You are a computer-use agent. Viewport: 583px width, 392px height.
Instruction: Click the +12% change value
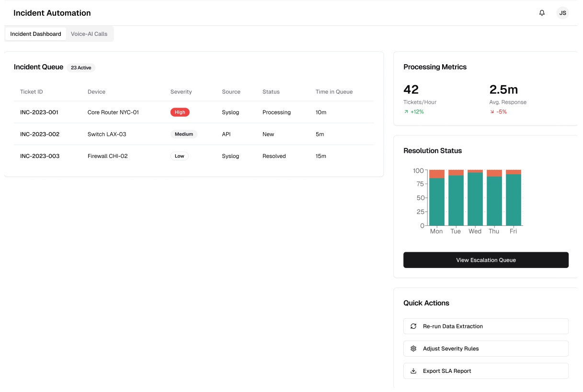(x=417, y=112)
